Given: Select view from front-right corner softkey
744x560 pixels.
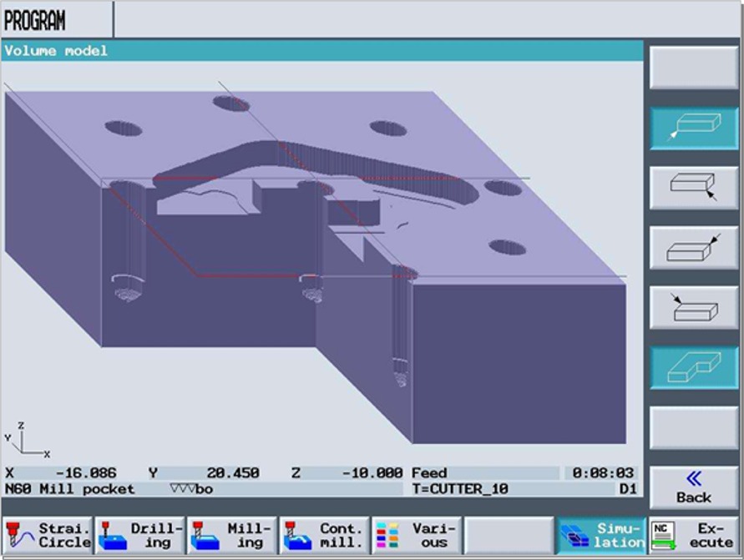Looking at the screenshot, I should click(693, 188).
